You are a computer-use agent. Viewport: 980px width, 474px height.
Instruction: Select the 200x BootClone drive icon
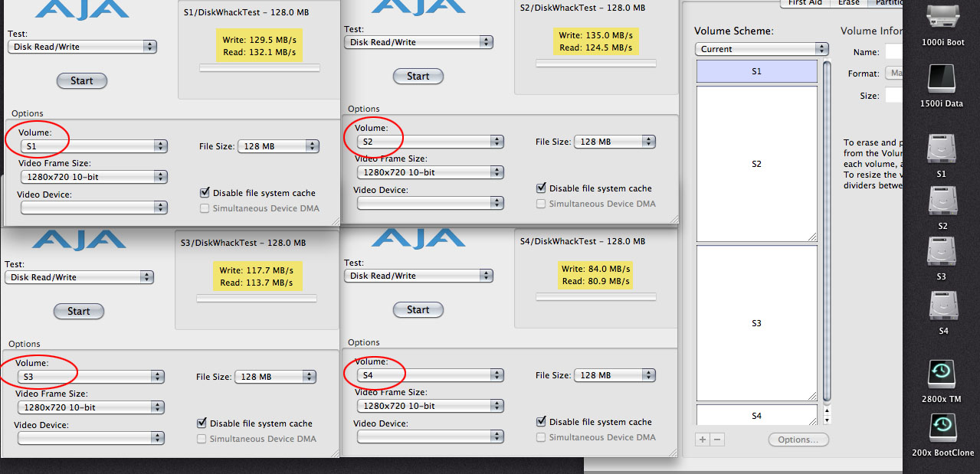point(942,428)
